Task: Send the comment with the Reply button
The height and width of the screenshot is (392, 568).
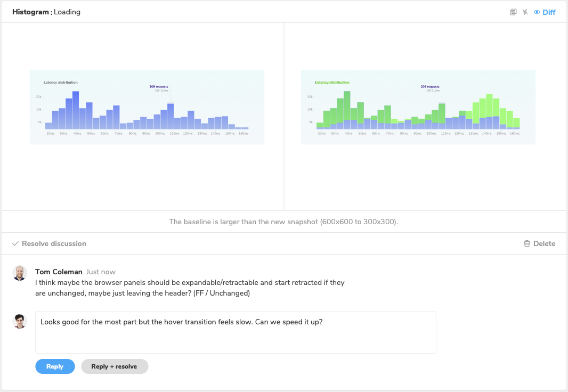Action: point(55,366)
